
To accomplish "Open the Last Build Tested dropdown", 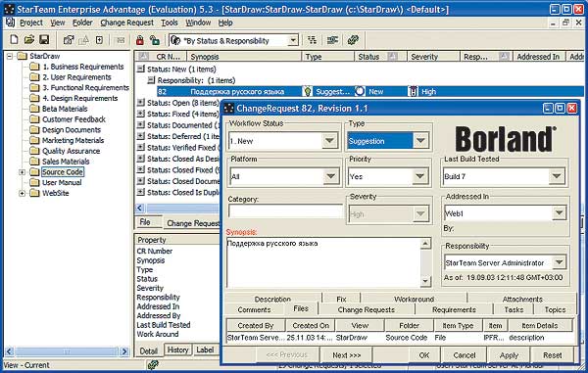I will [557, 176].
